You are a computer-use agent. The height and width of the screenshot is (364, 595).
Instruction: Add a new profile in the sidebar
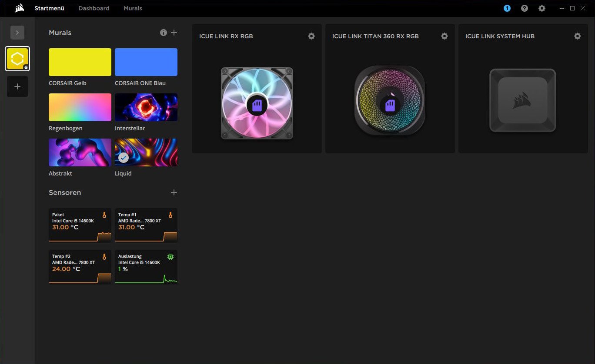coord(17,86)
